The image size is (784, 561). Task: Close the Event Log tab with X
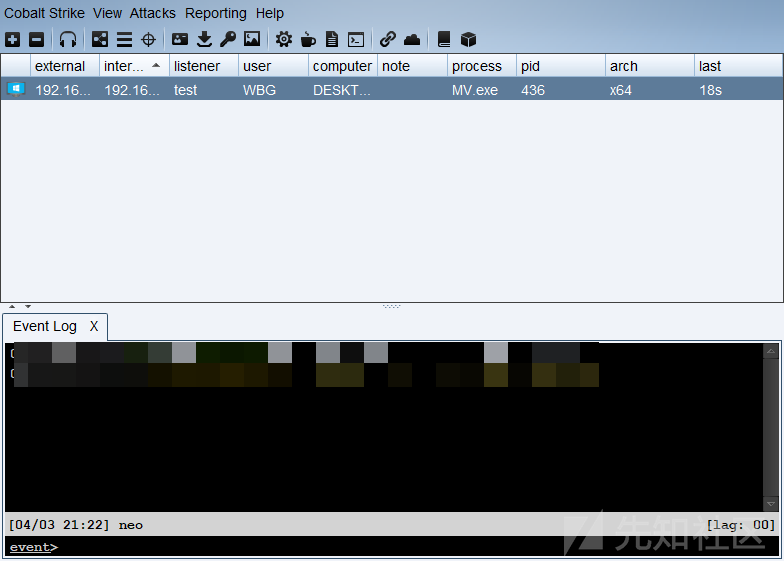pyautogui.click(x=94, y=326)
